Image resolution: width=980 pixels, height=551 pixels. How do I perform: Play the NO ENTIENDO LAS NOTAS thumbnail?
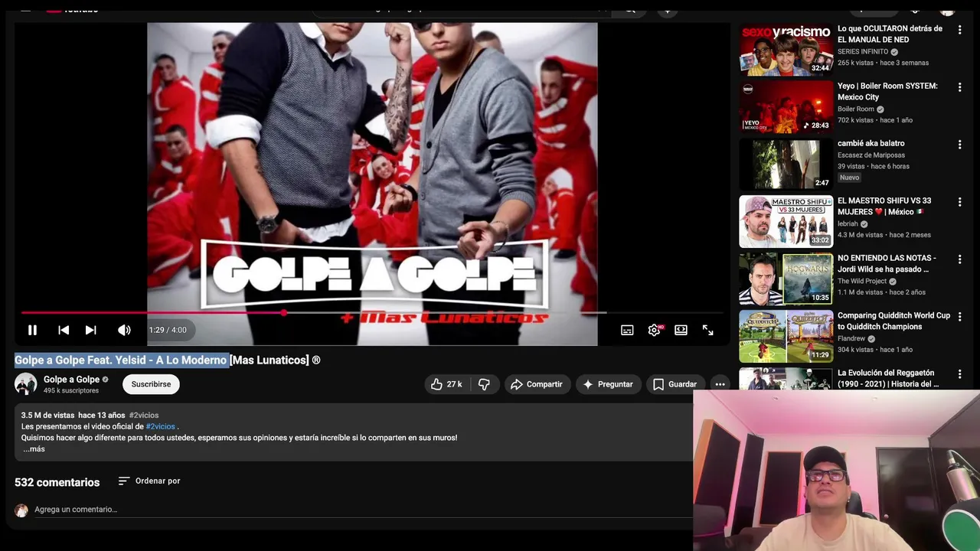pyautogui.click(x=786, y=279)
